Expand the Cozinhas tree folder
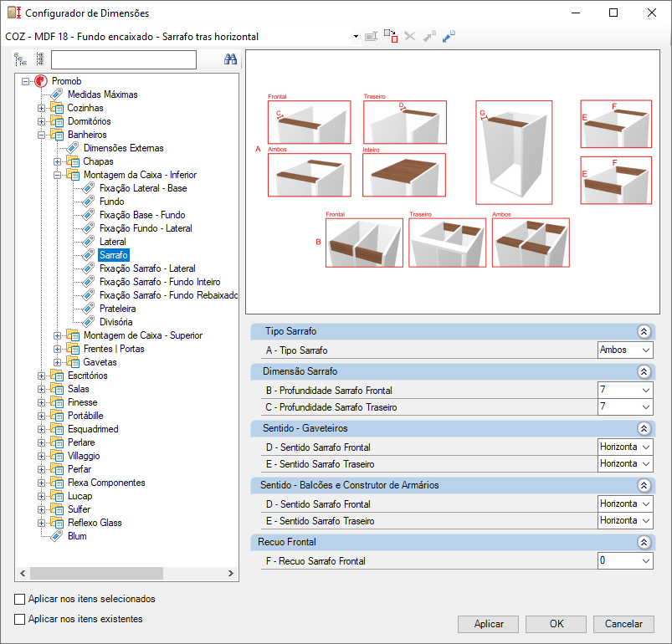 (x=41, y=109)
